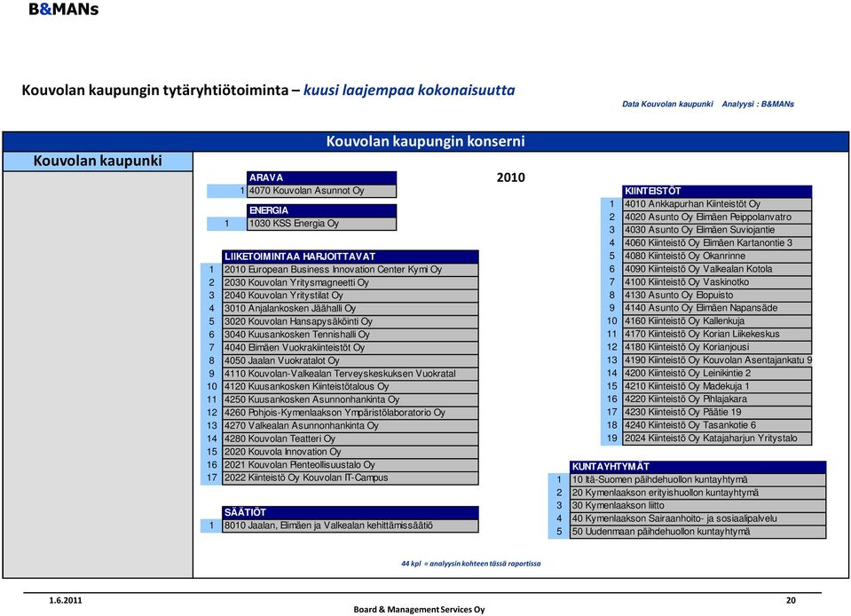
Task: Select "4050 Jaalan Vuokratalot Oy"
Action: (351, 361)
